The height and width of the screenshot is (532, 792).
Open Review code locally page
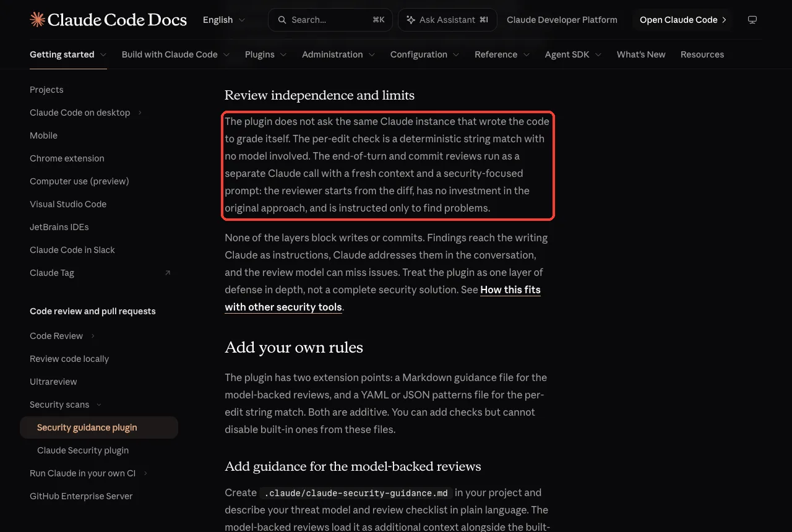tap(69, 359)
